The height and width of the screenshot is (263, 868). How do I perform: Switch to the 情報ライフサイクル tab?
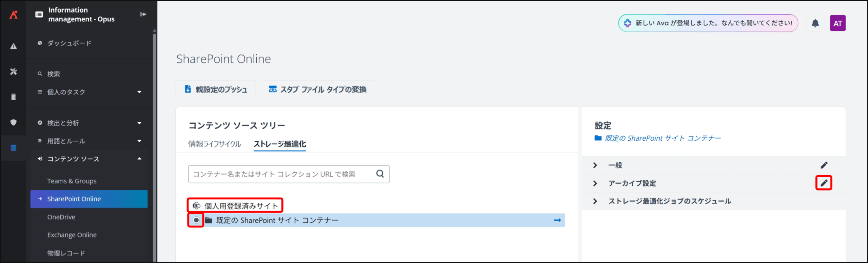tap(215, 144)
